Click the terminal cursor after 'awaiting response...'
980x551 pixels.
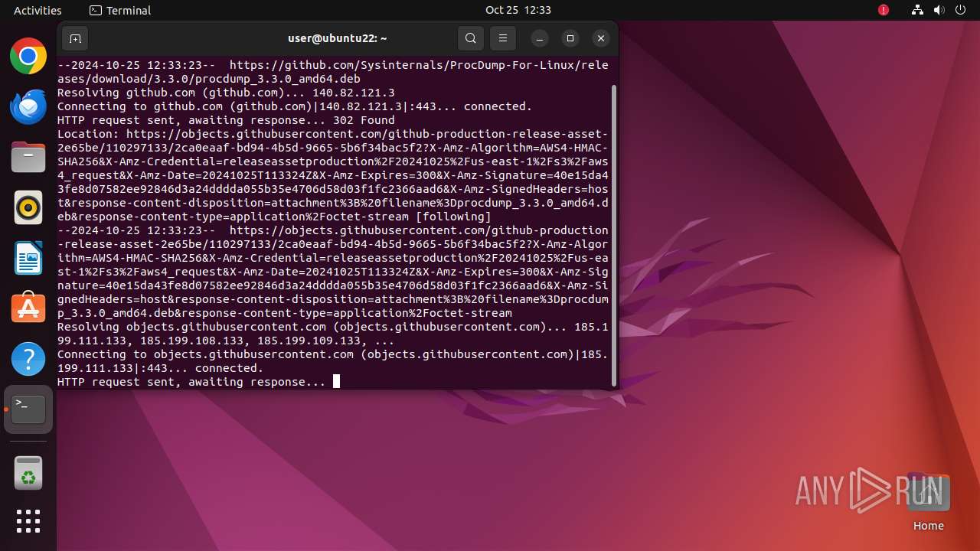tap(336, 381)
